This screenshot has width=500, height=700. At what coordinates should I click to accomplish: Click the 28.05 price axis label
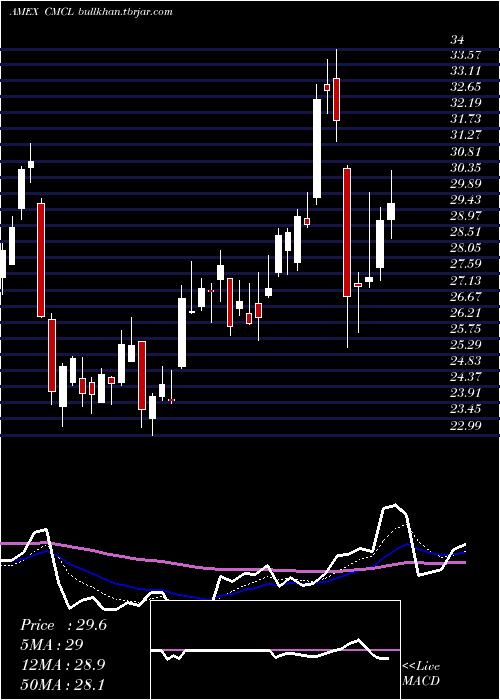pyautogui.click(x=465, y=248)
